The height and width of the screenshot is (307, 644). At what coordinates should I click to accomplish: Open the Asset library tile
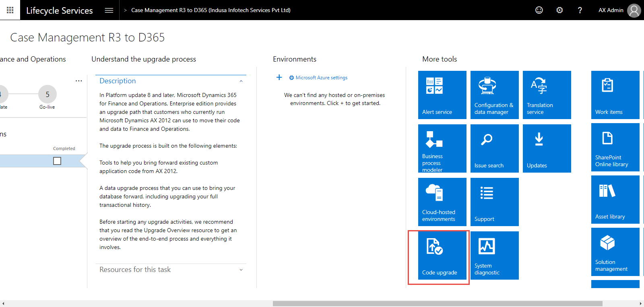(615, 200)
